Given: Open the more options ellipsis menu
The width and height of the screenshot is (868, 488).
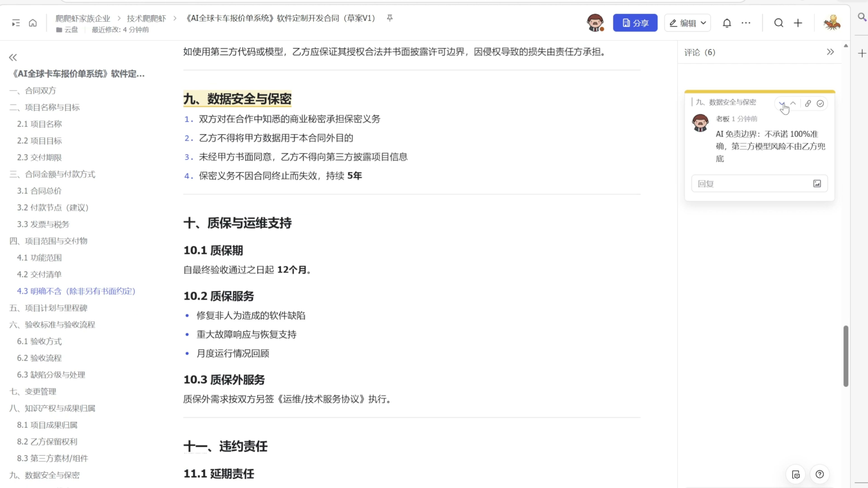Looking at the screenshot, I should click(x=746, y=23).
